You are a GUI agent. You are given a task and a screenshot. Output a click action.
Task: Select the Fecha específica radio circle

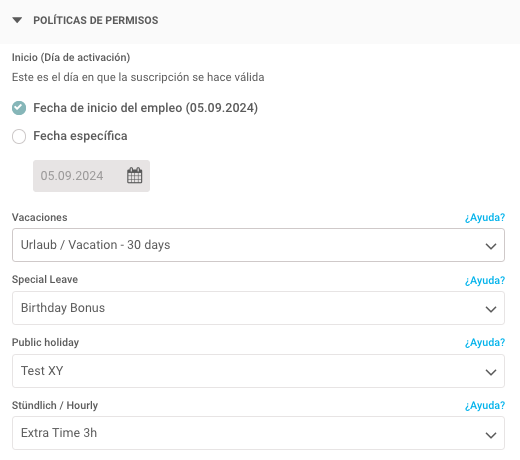pyautogui.click(x=19, y=136)
